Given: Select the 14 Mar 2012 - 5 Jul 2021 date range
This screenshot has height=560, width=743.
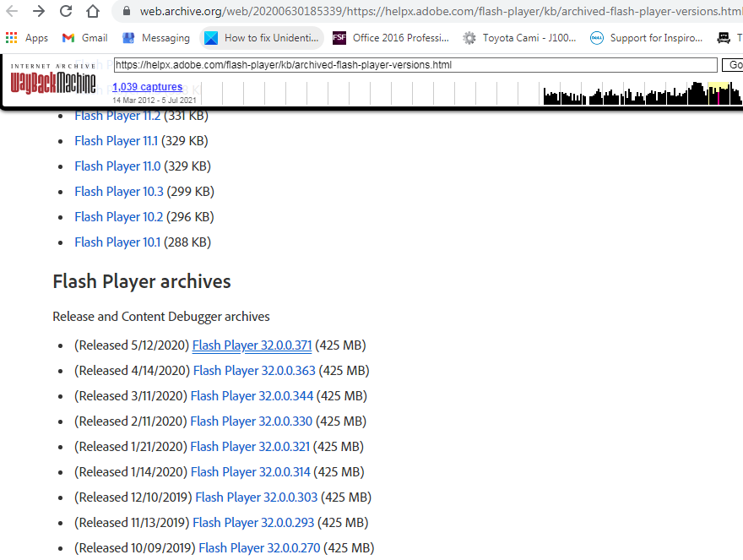Looking at the screenshot, I should click(x=154, y=100).
